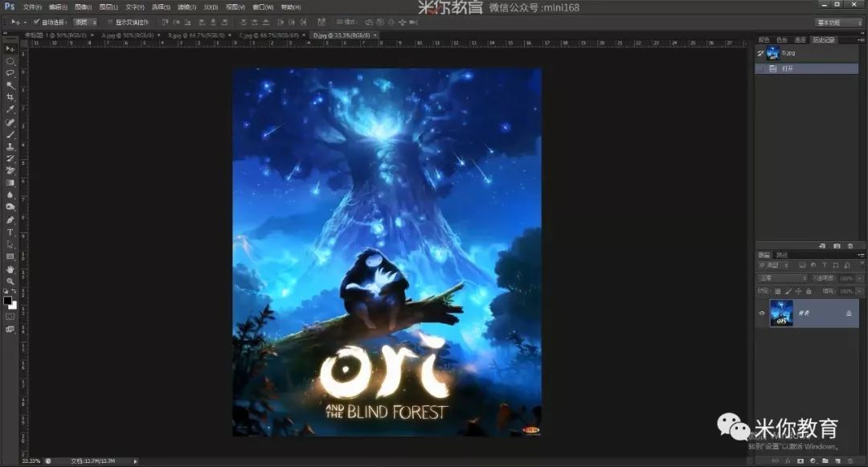The width and height of the screenshot is (868, 467).
Task: Select the Crop tool
Action: click(x=10, y=97)
